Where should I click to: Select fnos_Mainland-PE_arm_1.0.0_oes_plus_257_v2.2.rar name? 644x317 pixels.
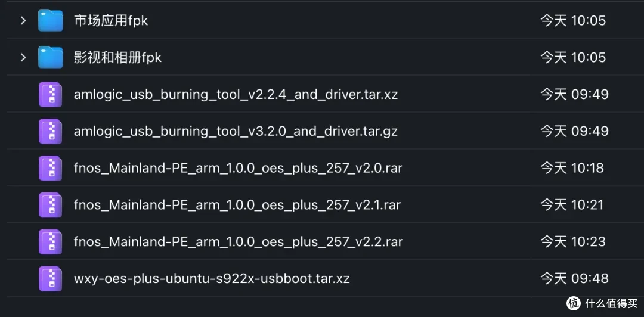click(x=238, y=242)
